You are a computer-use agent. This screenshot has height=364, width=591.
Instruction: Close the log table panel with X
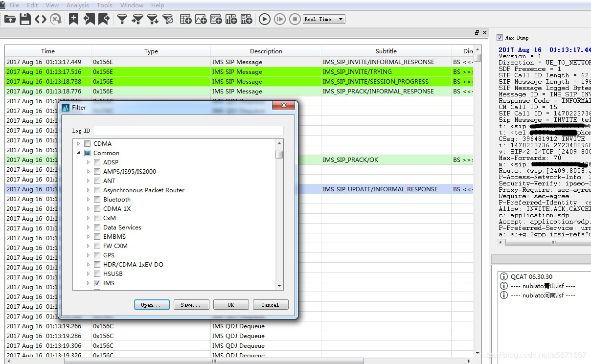click(x=485, y=33)
